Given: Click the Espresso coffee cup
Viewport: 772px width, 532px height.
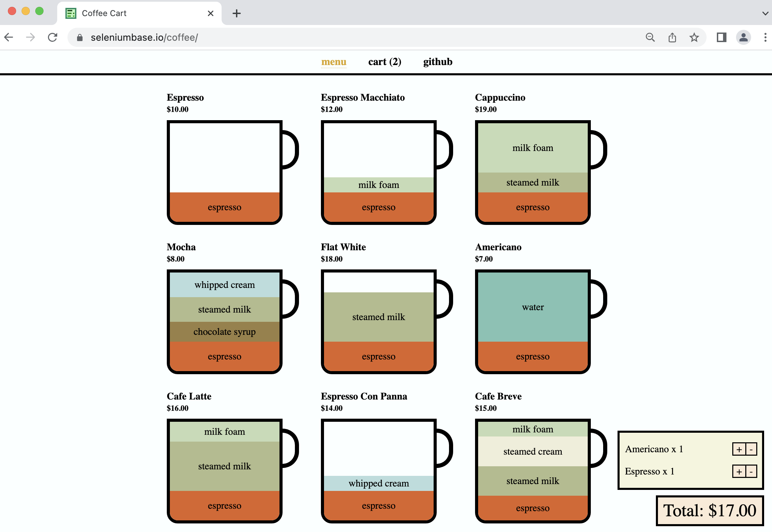Looking at the screenshot, I should coord(224,172).
